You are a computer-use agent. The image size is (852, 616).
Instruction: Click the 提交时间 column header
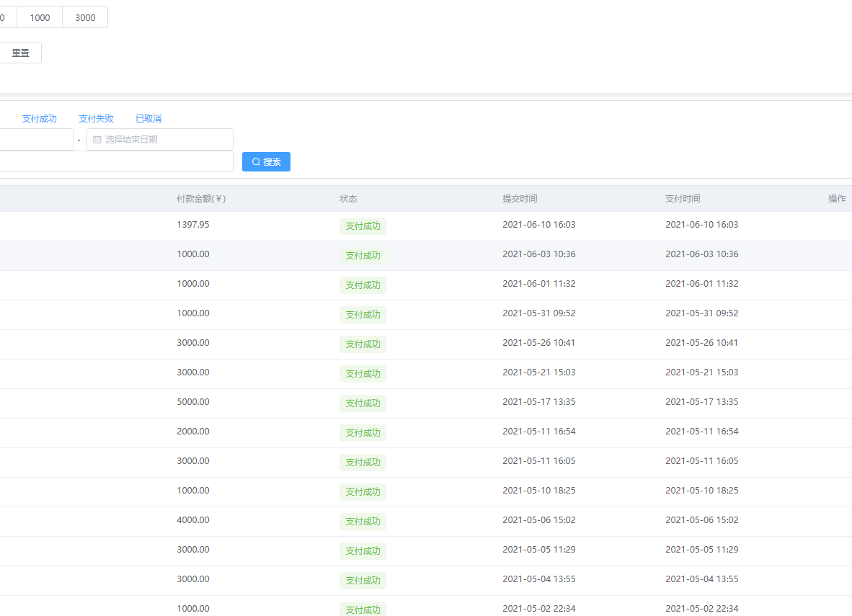click(520, 199)
